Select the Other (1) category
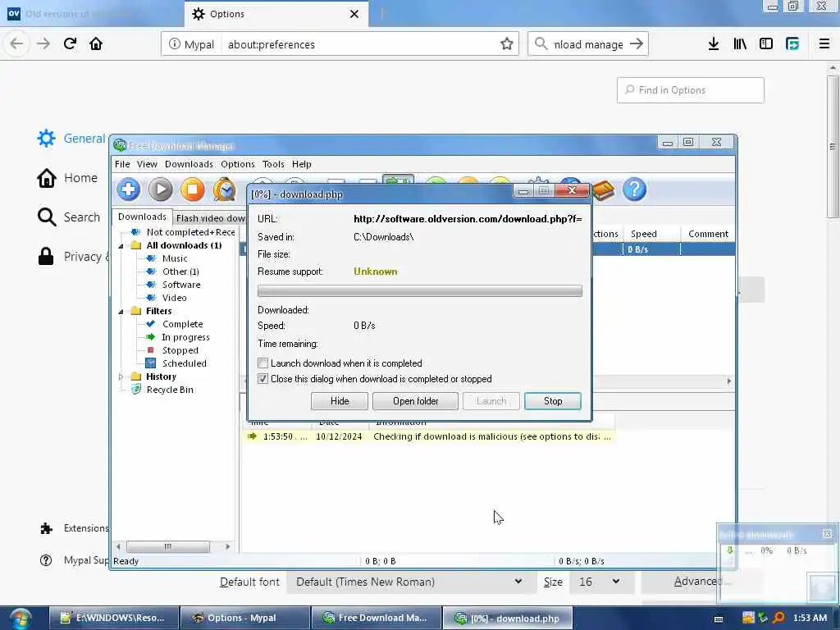The width and height of the screenshot is (840, 630). coord(180,272)
